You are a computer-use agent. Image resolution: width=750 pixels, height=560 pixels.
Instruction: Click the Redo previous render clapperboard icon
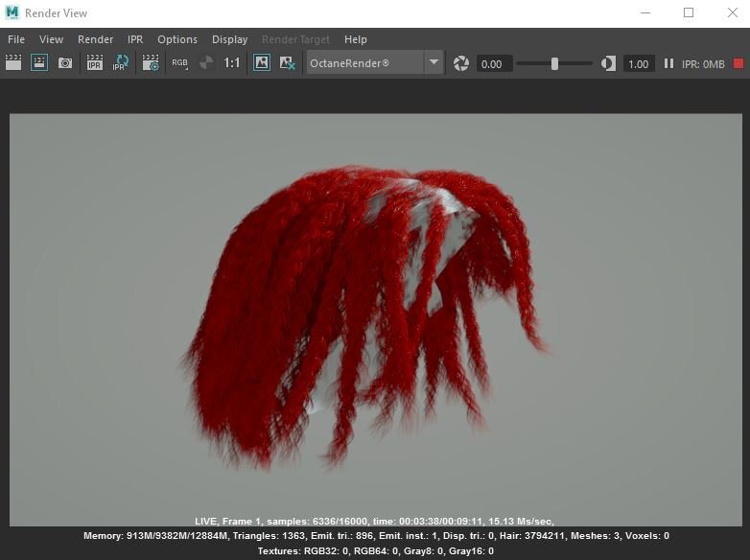pos(13,63)
